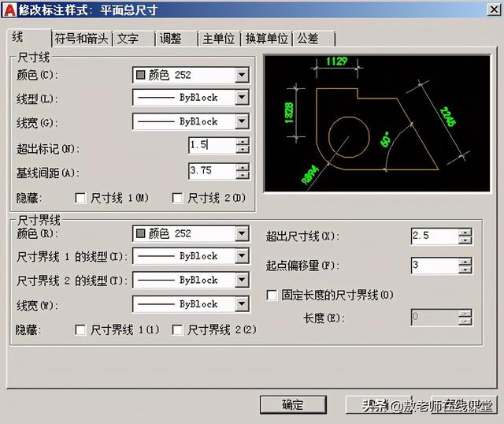The image size is (504, 424).
Task: Click the 基线间距(A) input field
Action: 213,171
